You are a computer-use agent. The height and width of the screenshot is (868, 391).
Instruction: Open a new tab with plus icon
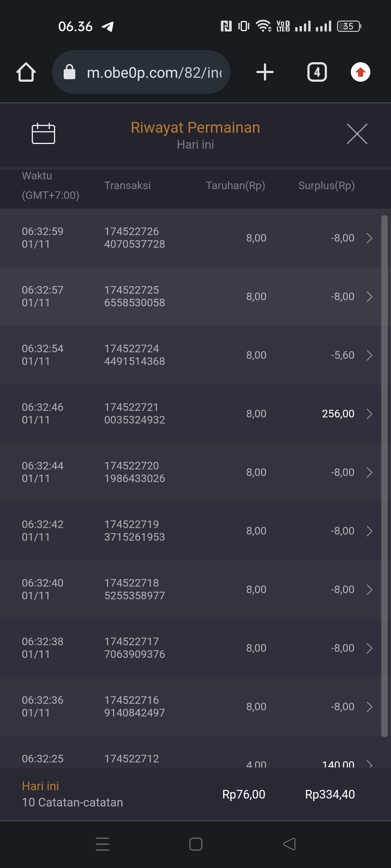pos(265,72)
